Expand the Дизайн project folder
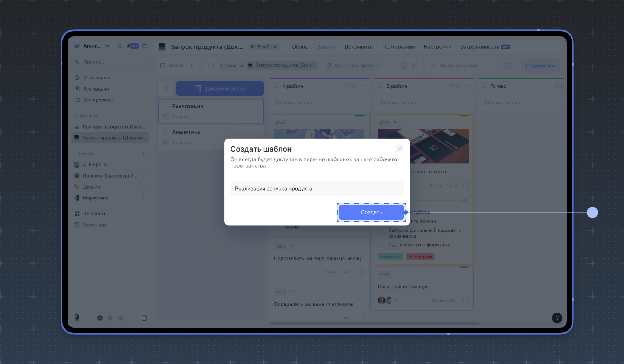The width and height of the screenshot is (624, 364). (x=144, y=187)
